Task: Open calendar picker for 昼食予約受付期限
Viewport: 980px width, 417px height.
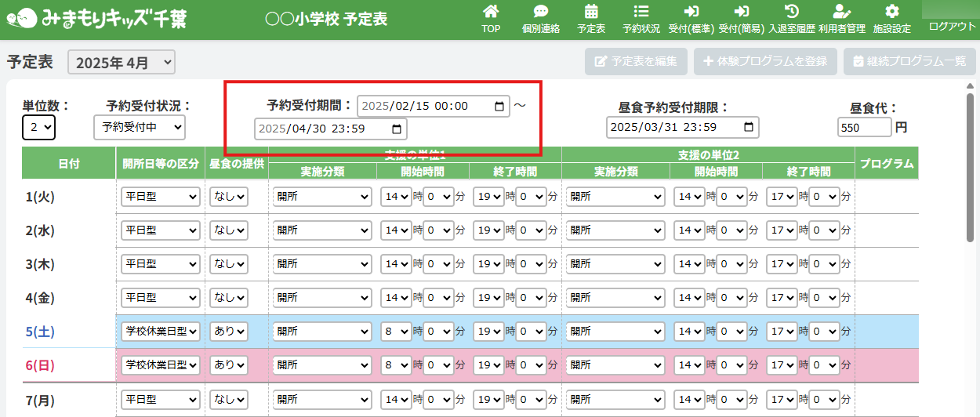Action: (749, 127)
